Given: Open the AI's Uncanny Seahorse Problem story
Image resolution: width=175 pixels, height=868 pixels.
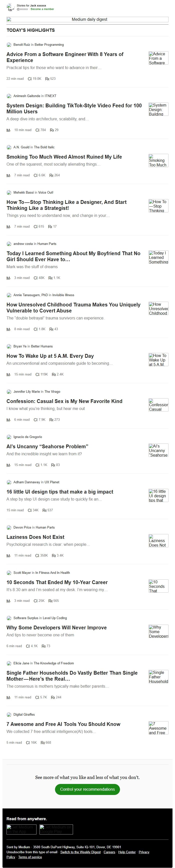Looking at the screenshot, I should [47, 447].
